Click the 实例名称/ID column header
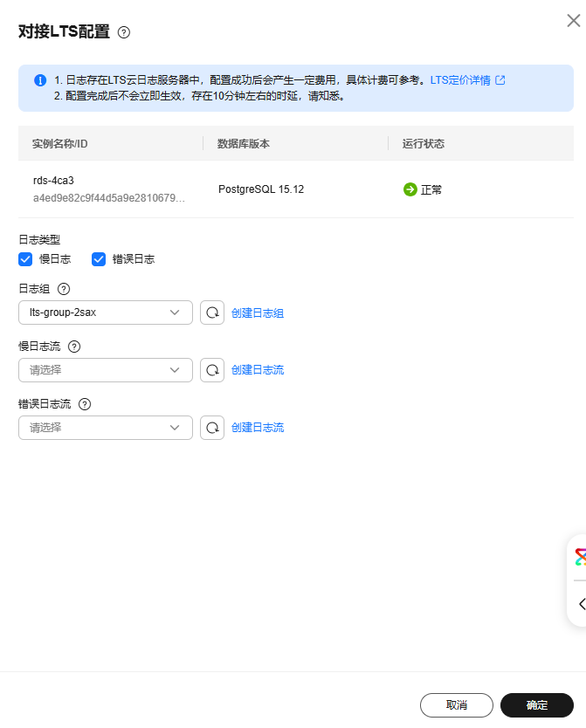Viewport: 586px width, 728px height. tap(60, 144)
